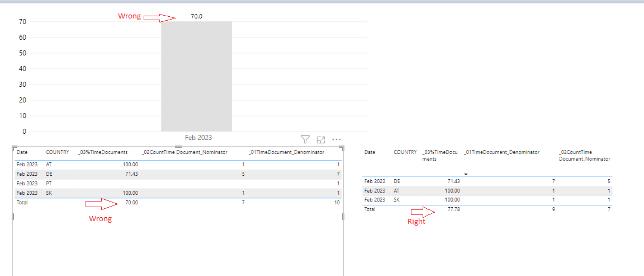Click the Feb 2023 date in the right DE row
The image size is (644, 276).
375,181
